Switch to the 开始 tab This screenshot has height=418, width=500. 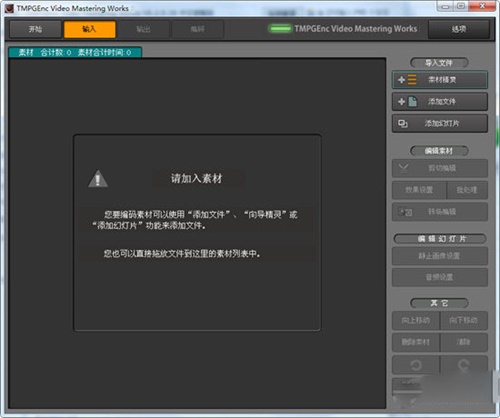pyautogui.click(x=35, y=29)
